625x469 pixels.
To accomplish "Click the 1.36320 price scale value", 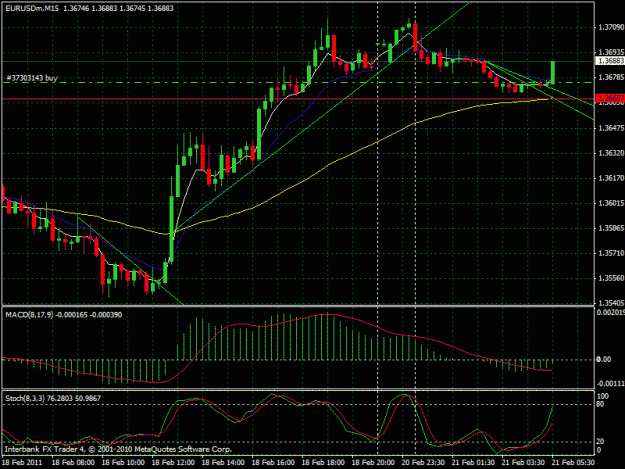I will [x=611, y=153].
